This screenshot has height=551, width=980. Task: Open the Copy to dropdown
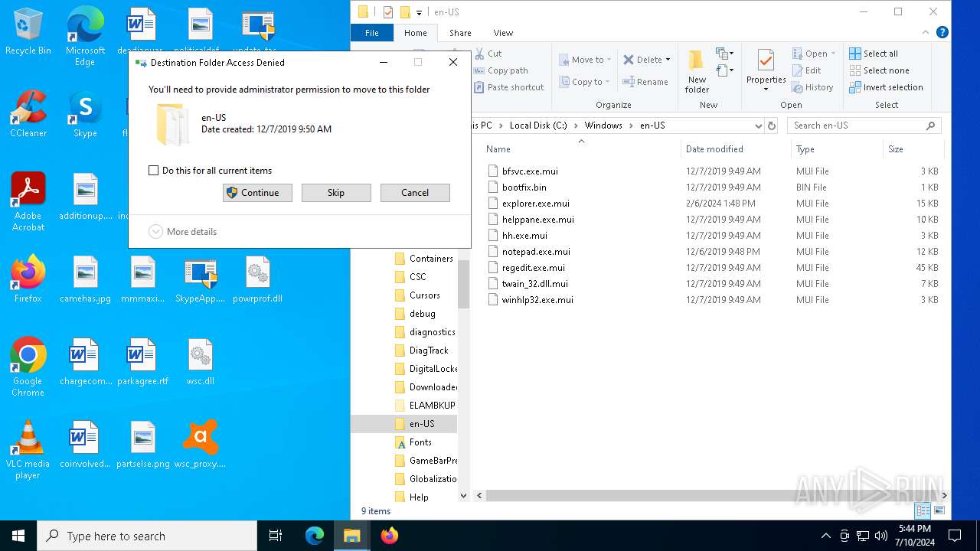tap(585, 82)
